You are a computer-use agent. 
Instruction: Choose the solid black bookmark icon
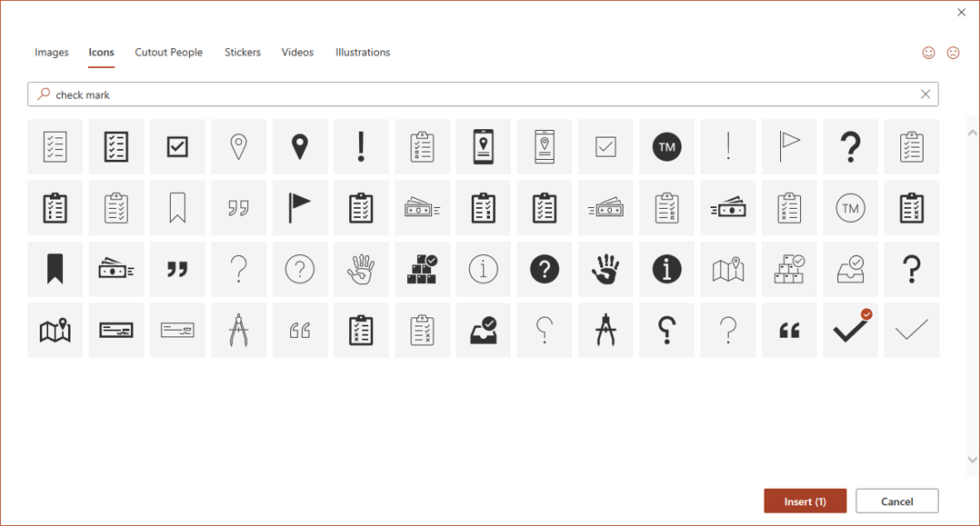pos(55,269)
